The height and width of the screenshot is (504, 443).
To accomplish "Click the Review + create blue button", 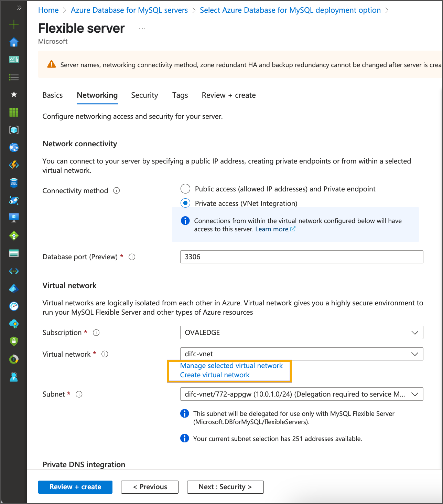I will click(75, 487).
